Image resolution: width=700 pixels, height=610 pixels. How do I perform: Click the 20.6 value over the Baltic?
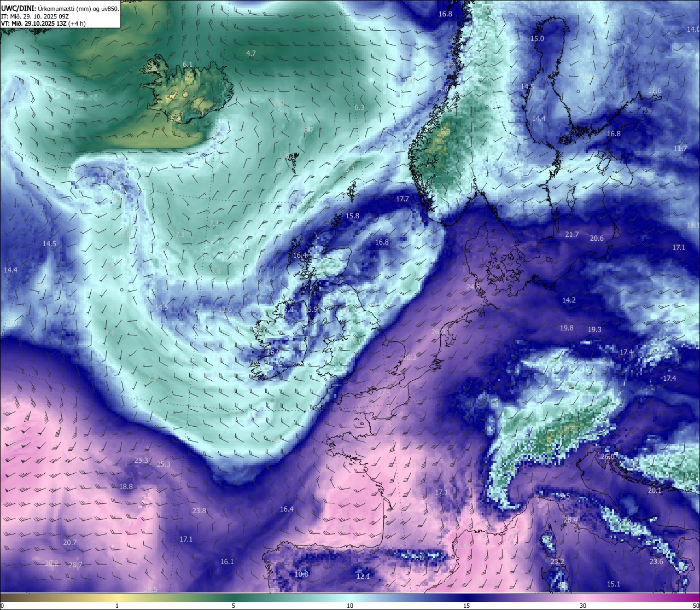597,239
